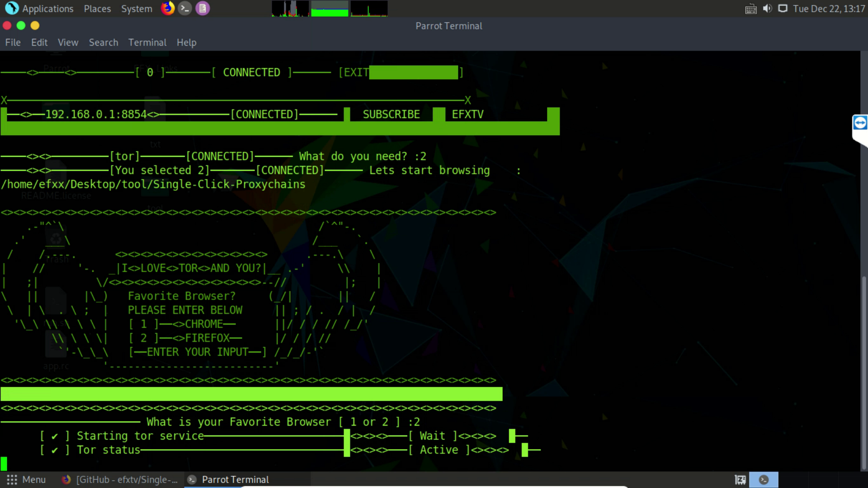Open the Applications menu

47,9
